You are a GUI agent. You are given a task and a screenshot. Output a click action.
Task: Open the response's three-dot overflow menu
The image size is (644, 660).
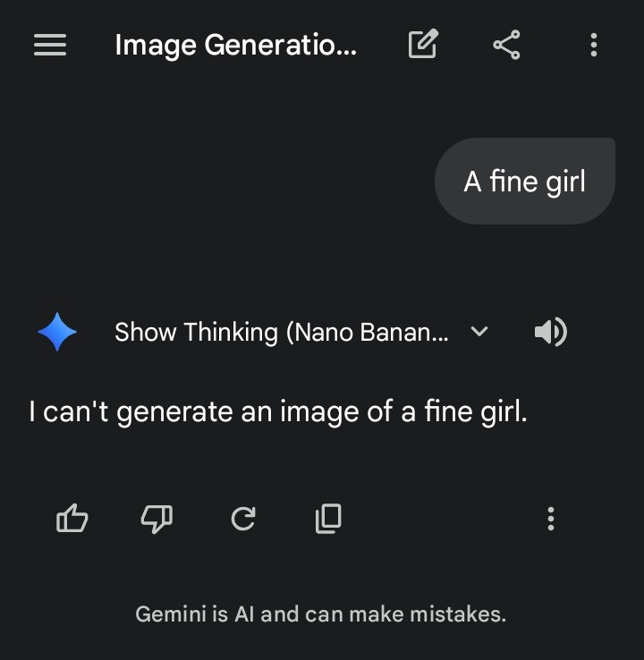(x=551, y=519)
